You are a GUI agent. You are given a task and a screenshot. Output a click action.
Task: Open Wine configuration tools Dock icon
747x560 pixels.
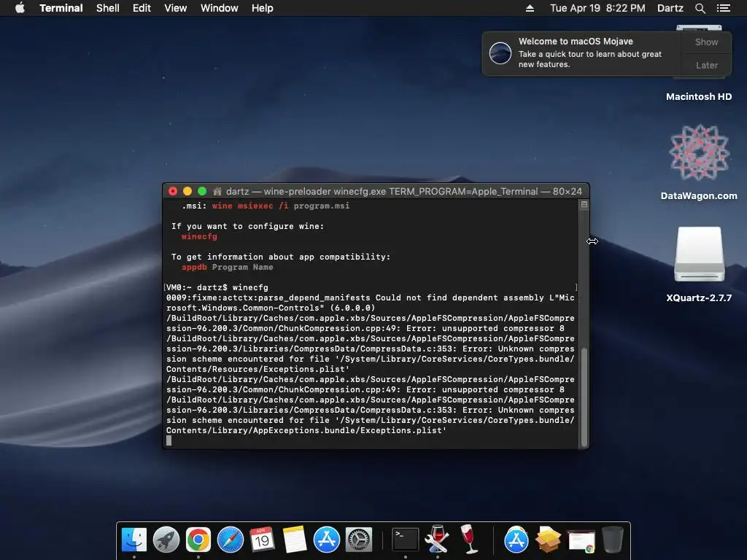click(438, 540)
